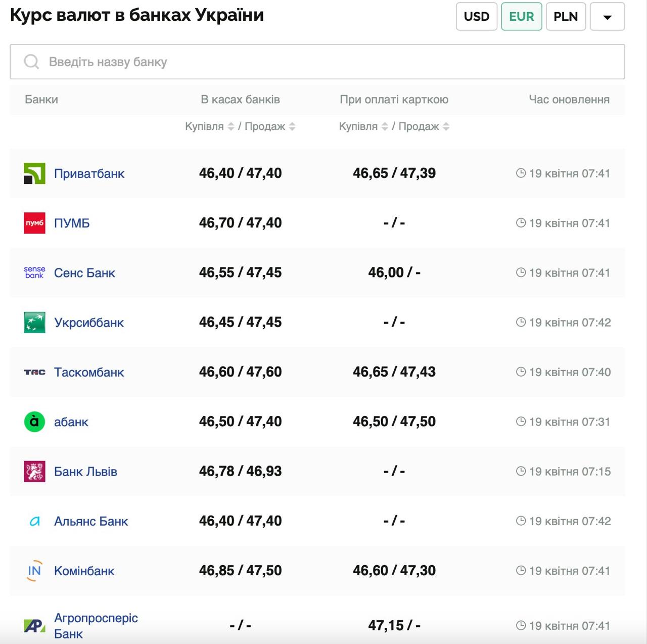Click the red ПУМБ logo icon
The image size is (647, 644).
point(34,223)
